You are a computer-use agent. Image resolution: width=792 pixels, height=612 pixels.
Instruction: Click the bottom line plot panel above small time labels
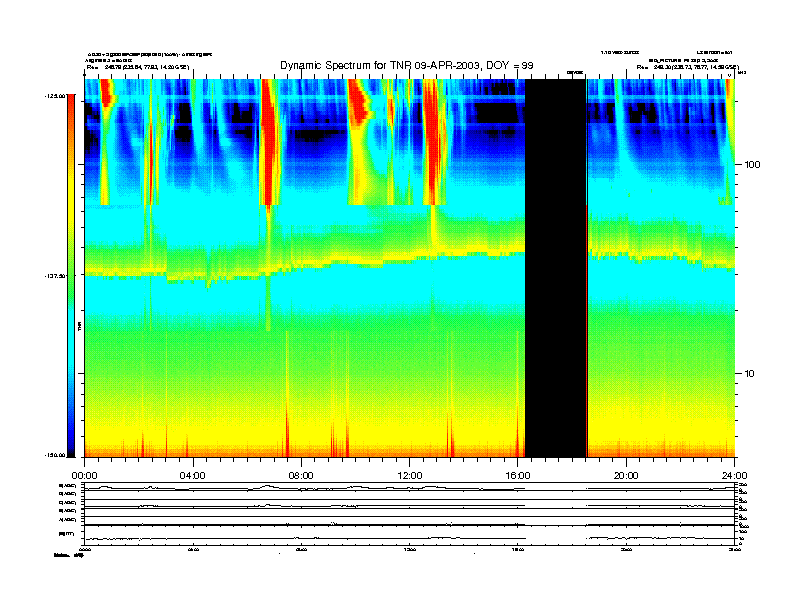tap(410, 535)
